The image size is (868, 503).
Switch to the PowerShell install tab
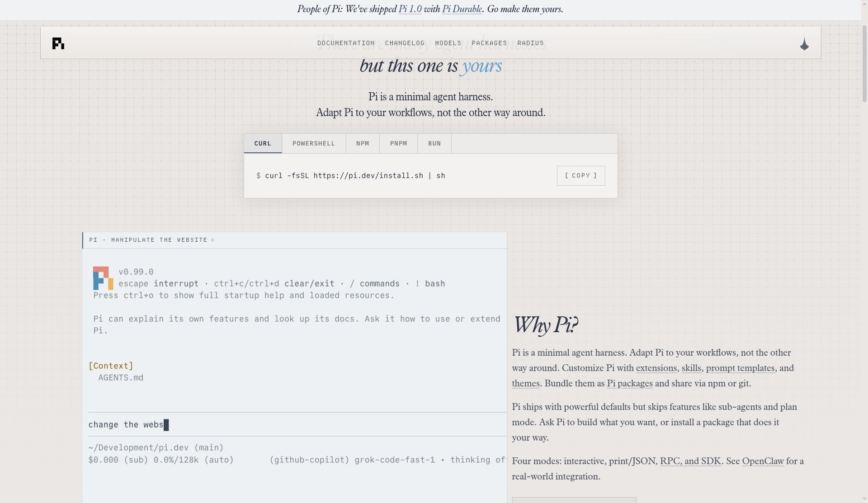314,143
